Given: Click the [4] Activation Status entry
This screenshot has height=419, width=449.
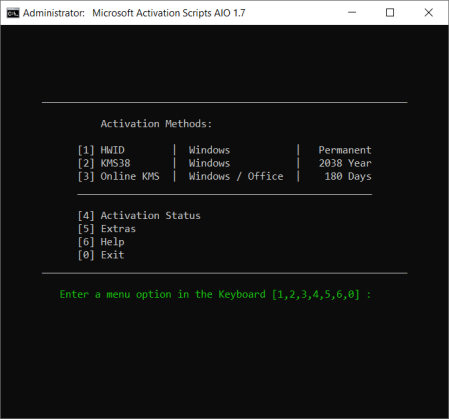Looking at the screenshot, I should (139, 216).
